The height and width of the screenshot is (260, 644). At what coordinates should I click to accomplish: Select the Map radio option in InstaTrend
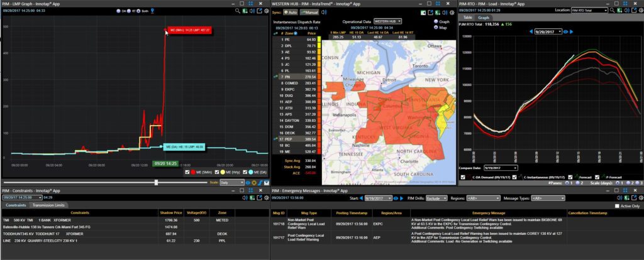pyautogui.click(x=436, y=28)
